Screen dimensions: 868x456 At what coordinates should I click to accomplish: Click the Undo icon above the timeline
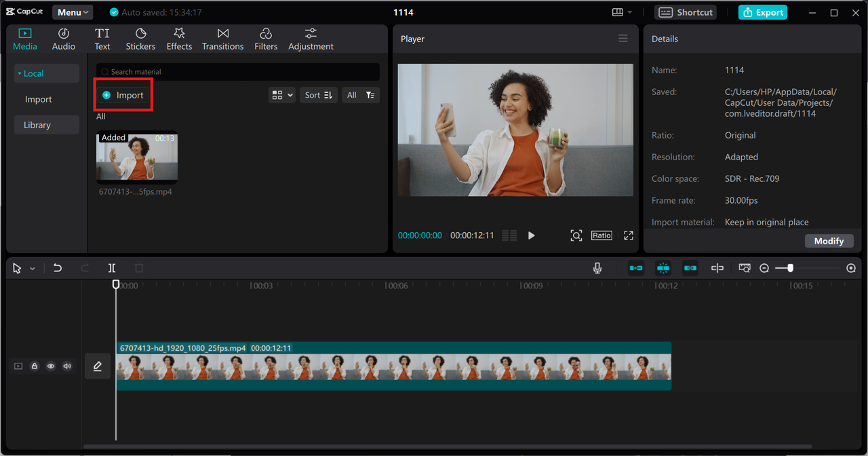[58, 268]
